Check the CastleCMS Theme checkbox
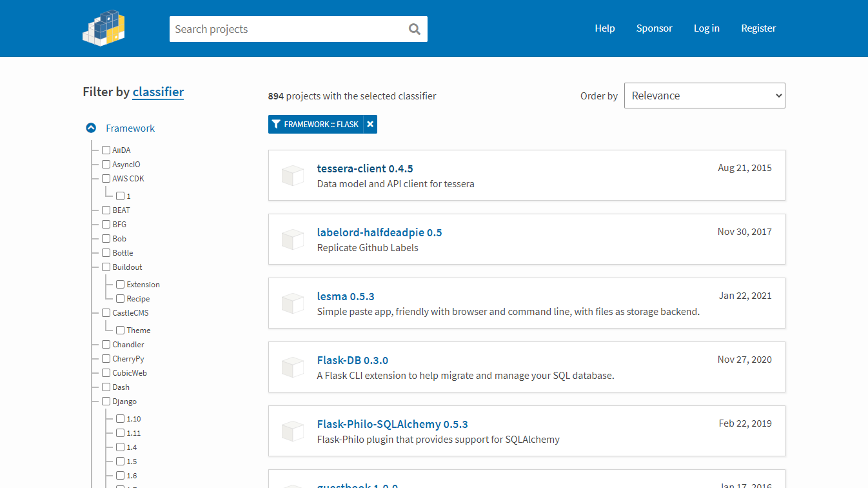 click(120, 330)
